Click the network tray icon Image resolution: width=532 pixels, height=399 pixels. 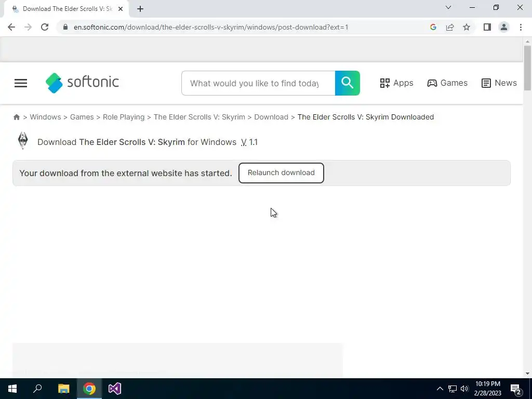click(453, 389)
